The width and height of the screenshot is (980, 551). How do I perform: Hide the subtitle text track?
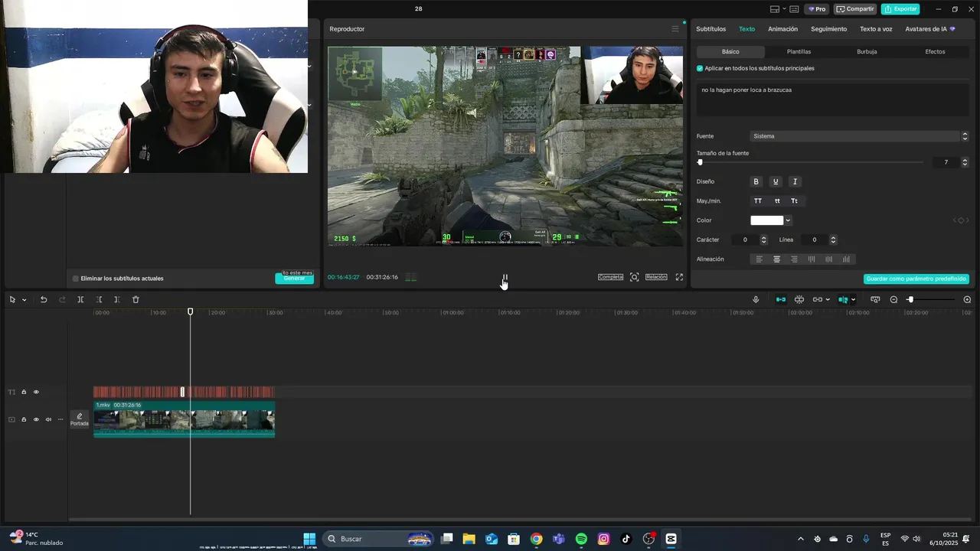point(36,392)
